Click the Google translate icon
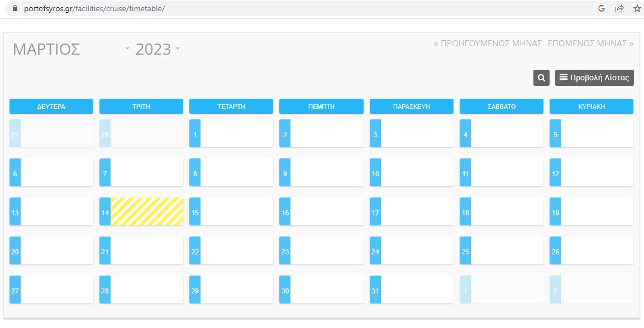Image resolution: width=644 pixels, height=328 pixels. click(602, 8)
